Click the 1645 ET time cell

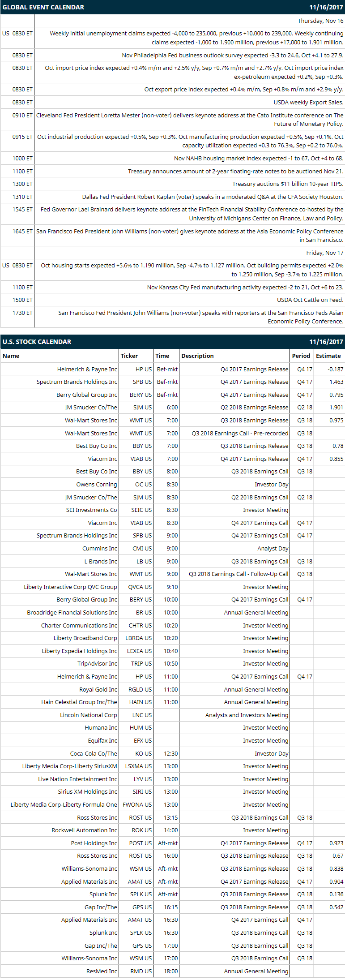[x=22, y=231]
